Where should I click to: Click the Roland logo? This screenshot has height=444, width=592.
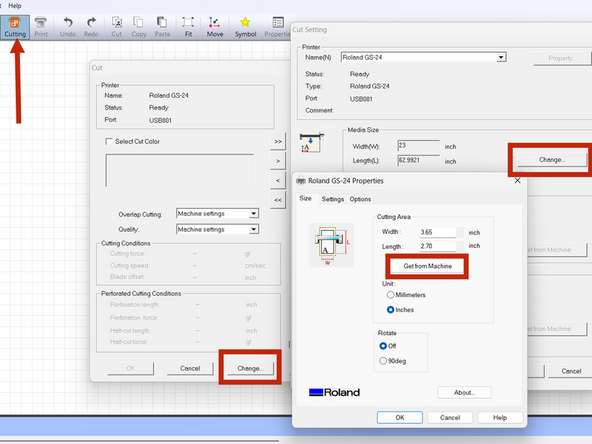coord(334,393)
